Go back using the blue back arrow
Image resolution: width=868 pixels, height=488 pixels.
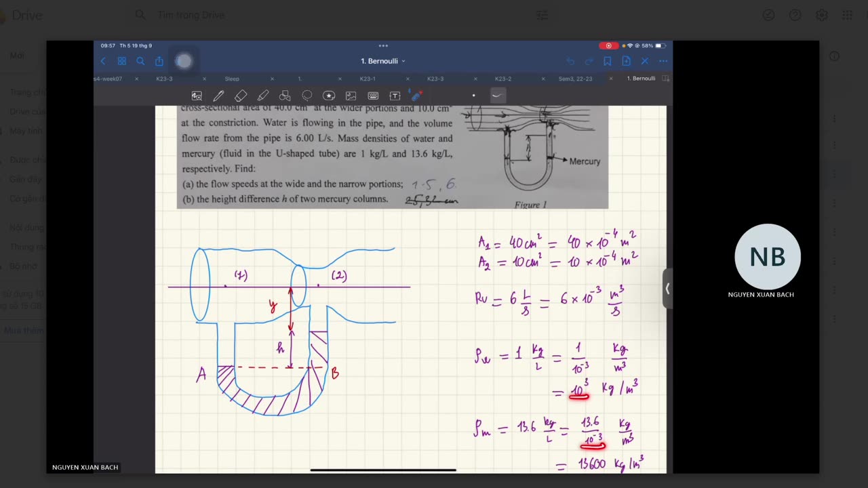coord(103,61)
